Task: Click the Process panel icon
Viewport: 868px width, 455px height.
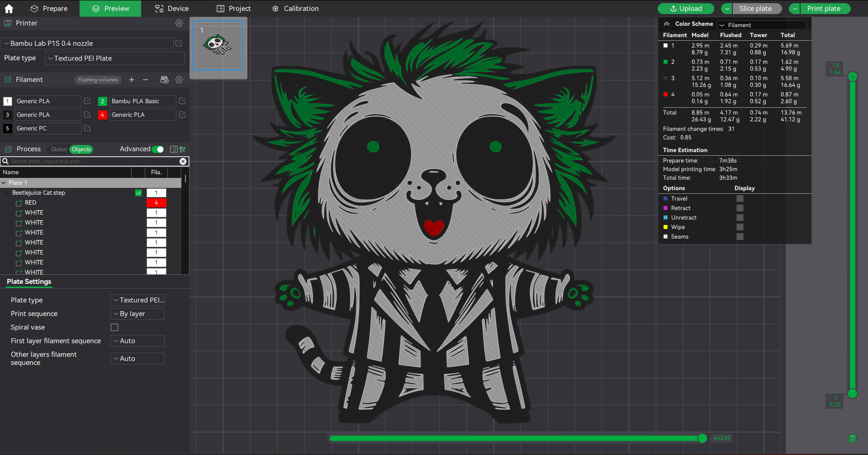Action: [x=8, y=149]
